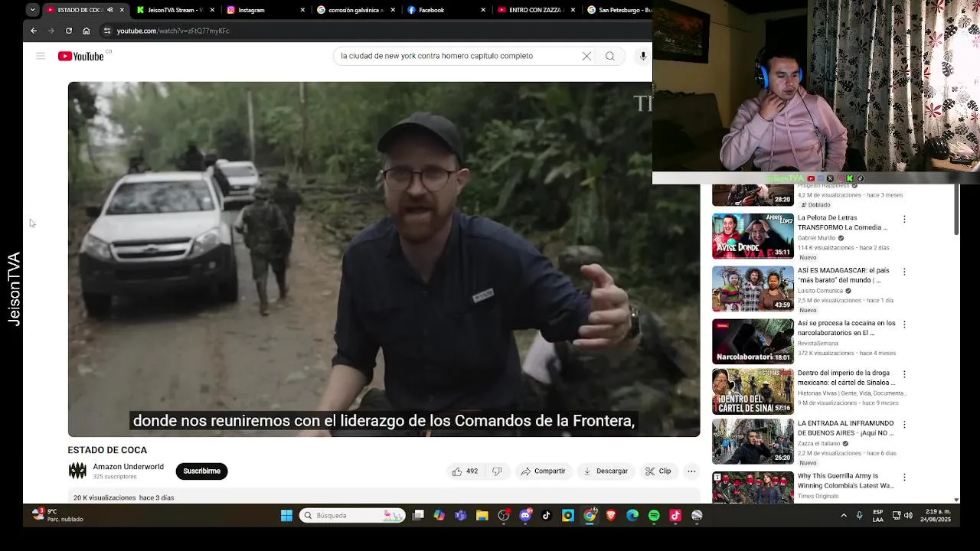Click the sidebar scrollbar thumb

[x=955, y=210]
